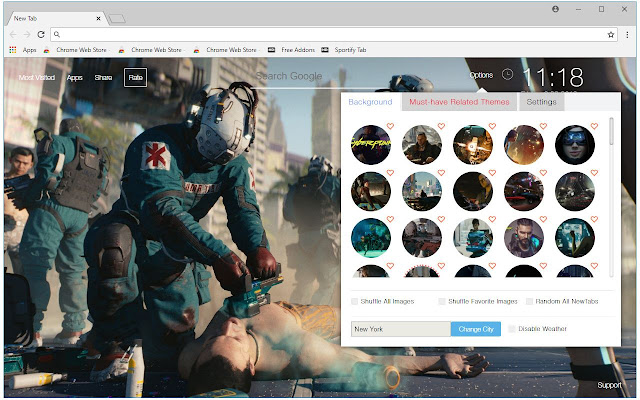
Task: Favorite the first-row fourth wallpaper with its heart
Action: click(543, 126)
